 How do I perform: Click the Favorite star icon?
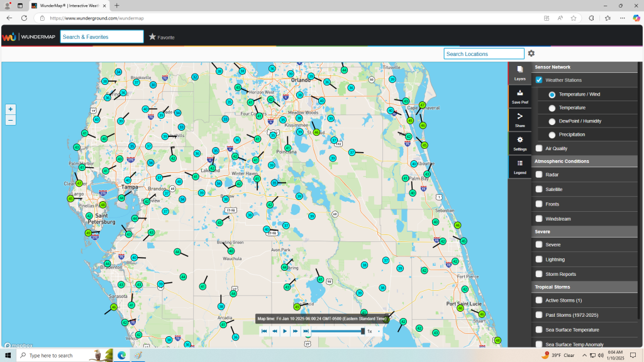(152, 37)
